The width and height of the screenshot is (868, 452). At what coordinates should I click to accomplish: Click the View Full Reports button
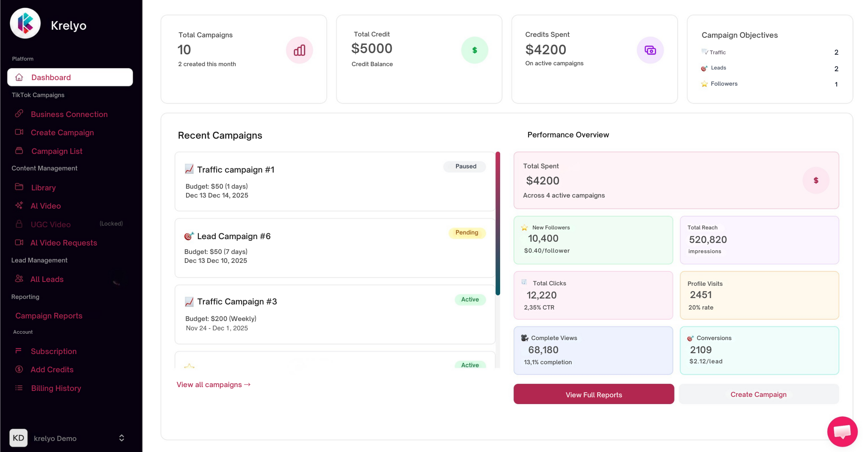pos(593,394)
